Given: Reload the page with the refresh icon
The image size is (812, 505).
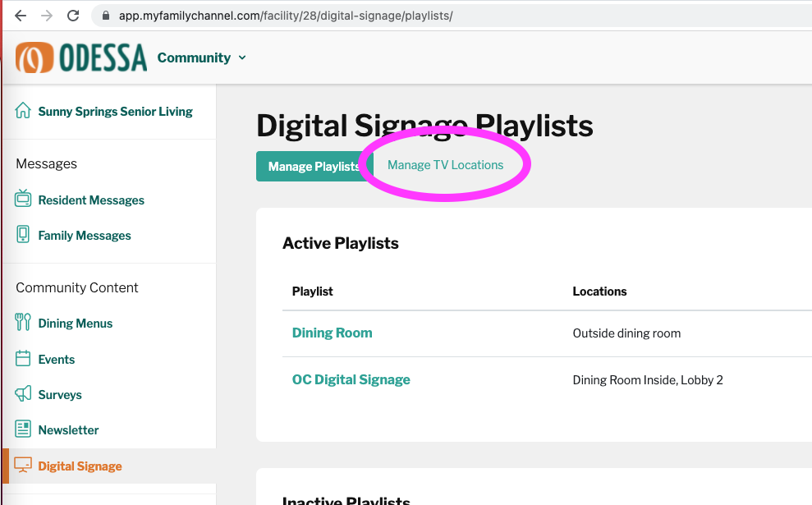Looking at the screenshot, I should coord(73,16).
